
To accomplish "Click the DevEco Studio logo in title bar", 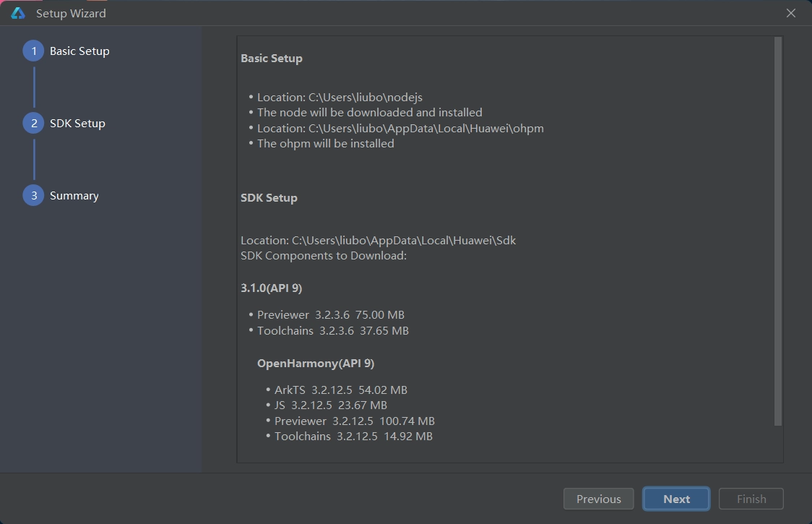I will click(18, 13).
